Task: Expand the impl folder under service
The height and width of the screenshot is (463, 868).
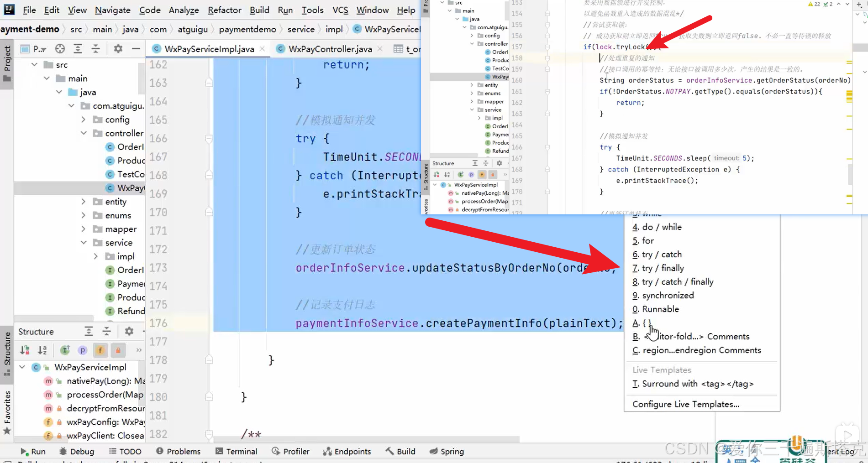Action: pos(96,256)
